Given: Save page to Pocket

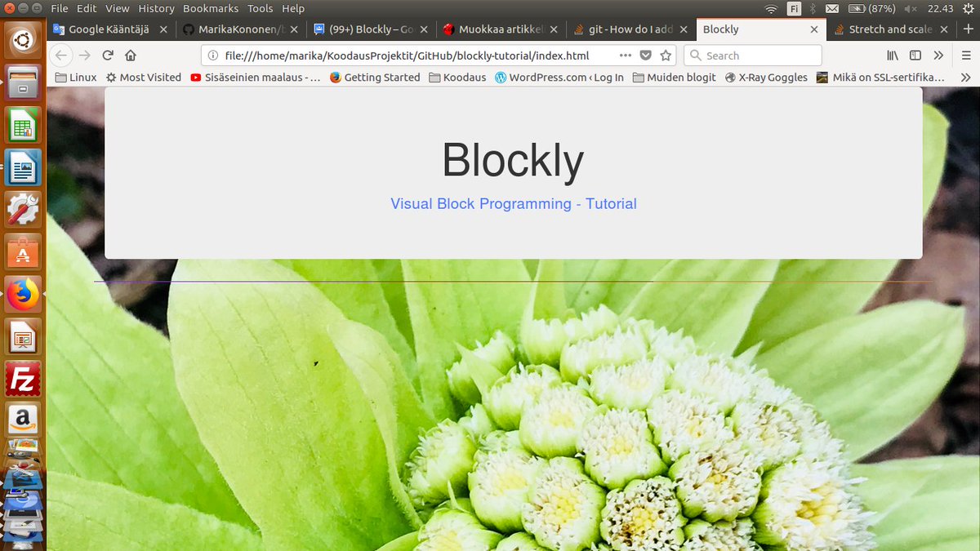Looking at the screenshot, I should tap(645, 56).
